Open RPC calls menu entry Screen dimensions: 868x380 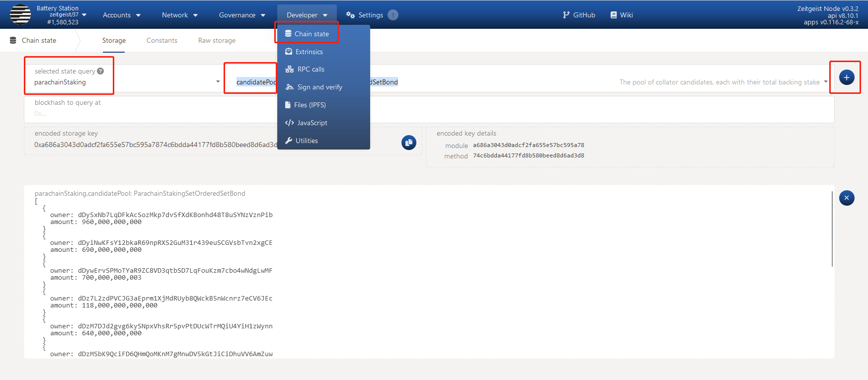(311, 70)
